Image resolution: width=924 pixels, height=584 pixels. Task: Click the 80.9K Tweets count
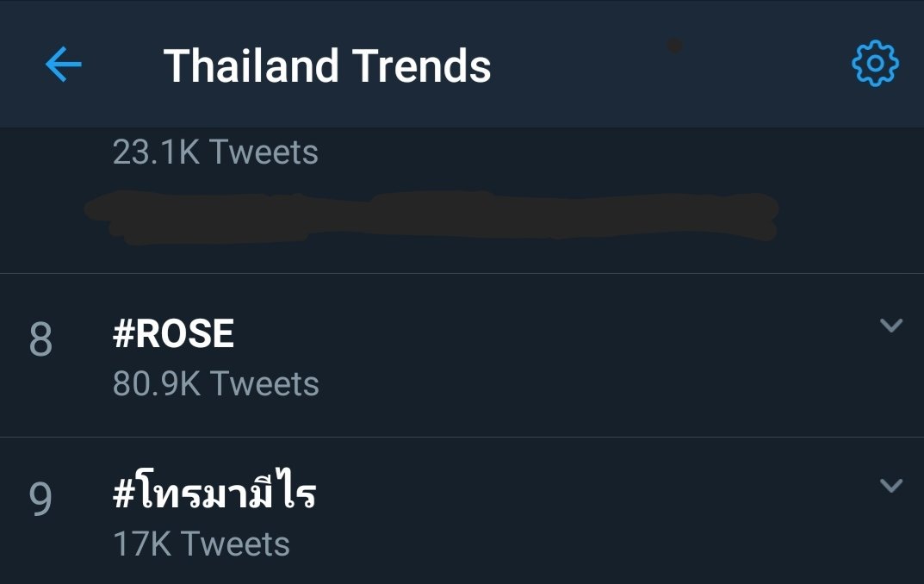215,383
